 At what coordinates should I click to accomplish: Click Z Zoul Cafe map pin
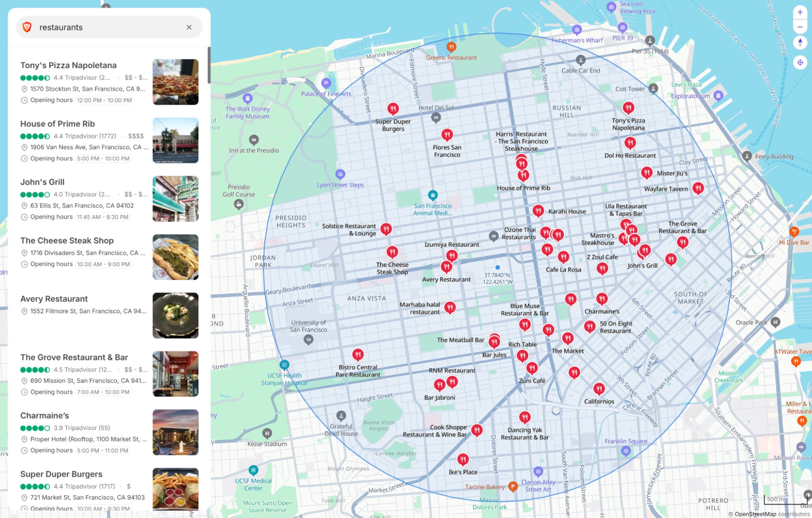click(x=602, y=269)
